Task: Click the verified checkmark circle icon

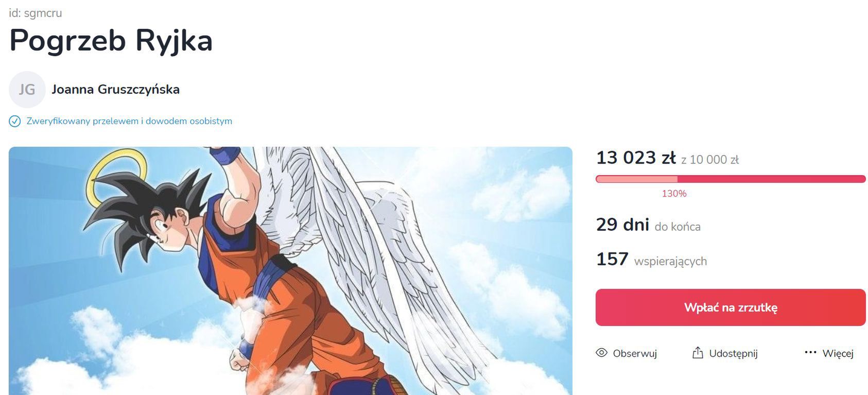Action: point(15,122)
